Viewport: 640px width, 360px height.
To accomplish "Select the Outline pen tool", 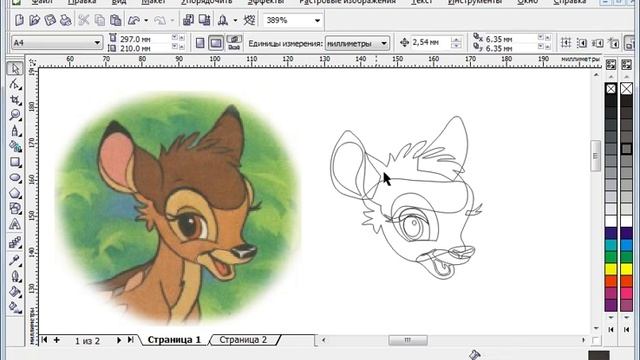I will point(15,276).
